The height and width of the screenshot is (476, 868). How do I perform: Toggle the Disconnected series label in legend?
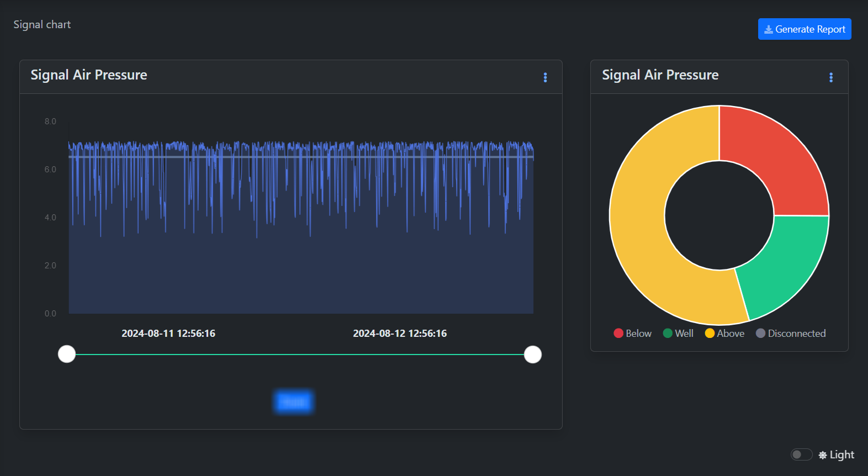tap(796, 334)
